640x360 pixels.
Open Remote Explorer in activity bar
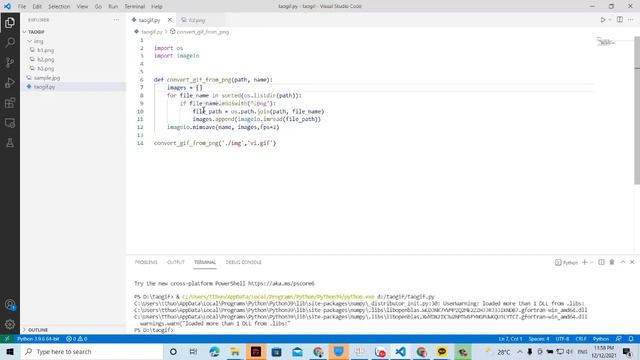(10, 123)
